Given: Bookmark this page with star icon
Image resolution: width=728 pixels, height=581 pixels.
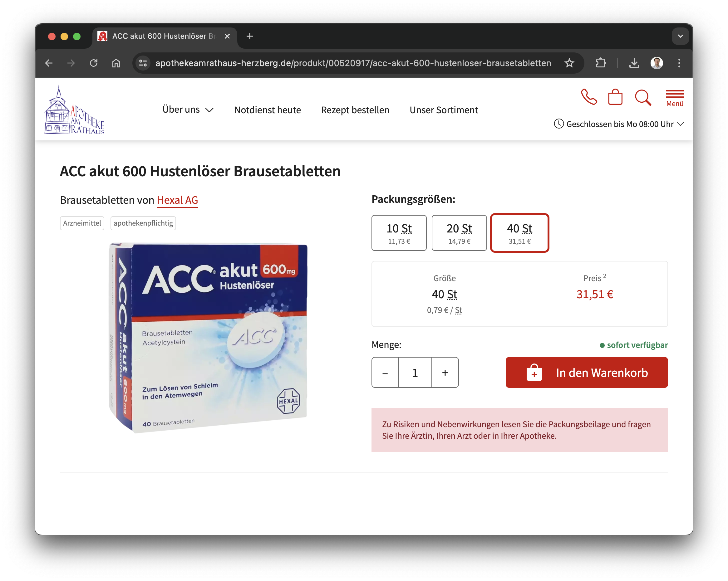Looking at the screenshot, I should 569,63.
